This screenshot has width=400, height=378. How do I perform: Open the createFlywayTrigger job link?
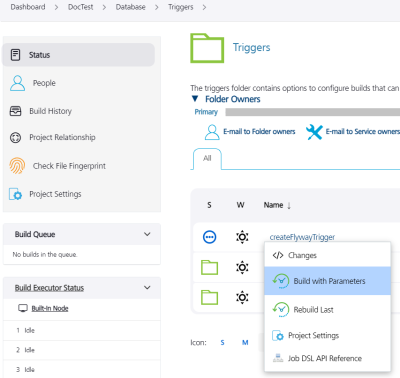tap(302, 237)
